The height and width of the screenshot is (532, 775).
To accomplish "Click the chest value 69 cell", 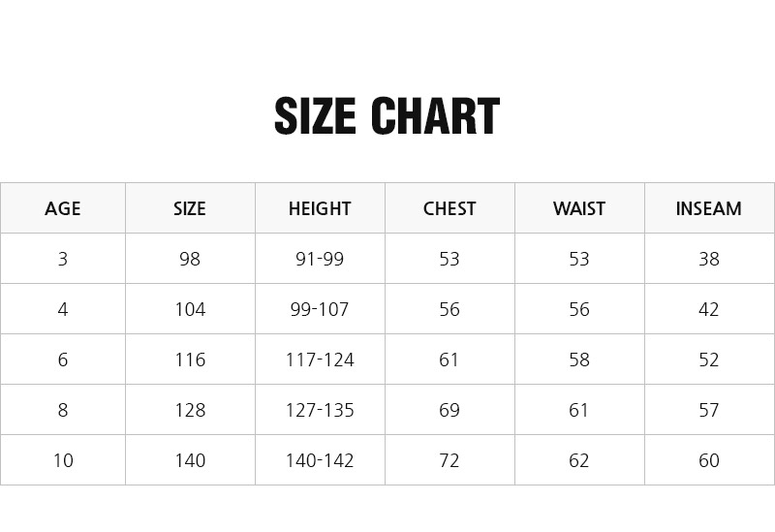I will click(x=449, y=410).
